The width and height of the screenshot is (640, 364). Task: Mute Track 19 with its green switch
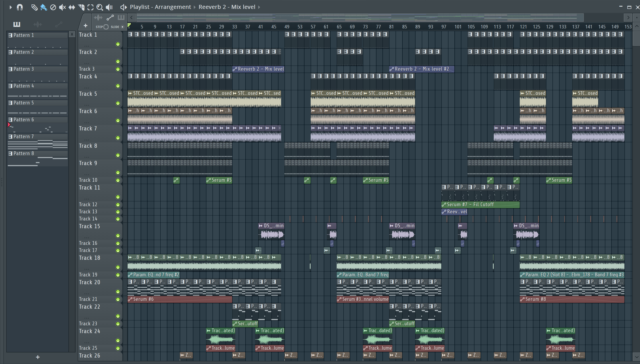coord(118,275)
